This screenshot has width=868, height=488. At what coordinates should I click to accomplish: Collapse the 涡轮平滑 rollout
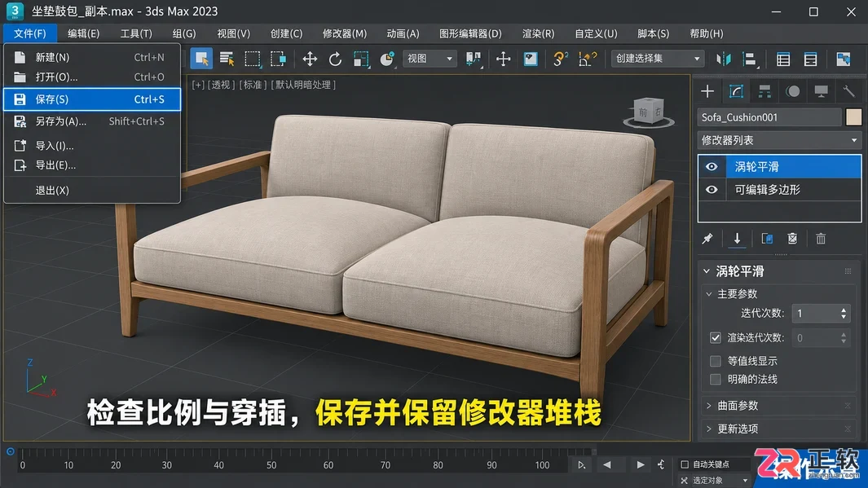pyautogui.click(x=707, y=271)
